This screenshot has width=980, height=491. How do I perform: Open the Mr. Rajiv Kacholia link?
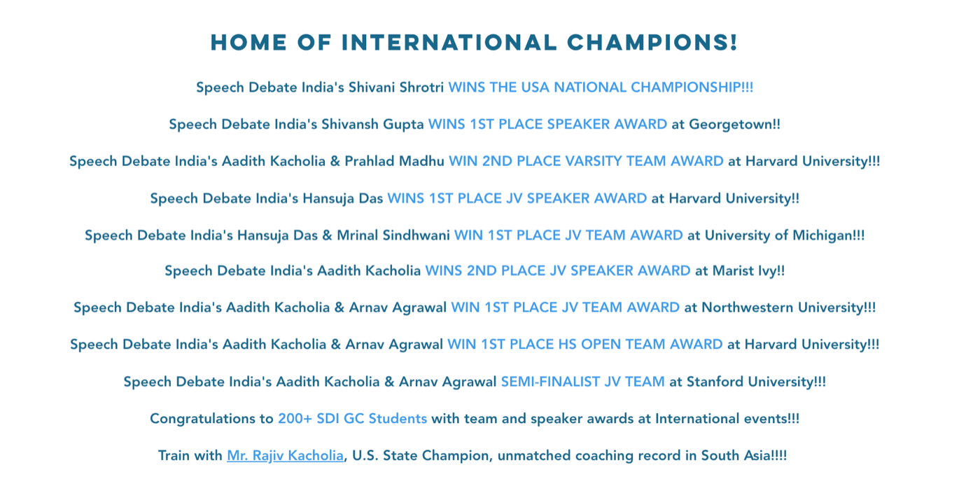click(285, 456)
